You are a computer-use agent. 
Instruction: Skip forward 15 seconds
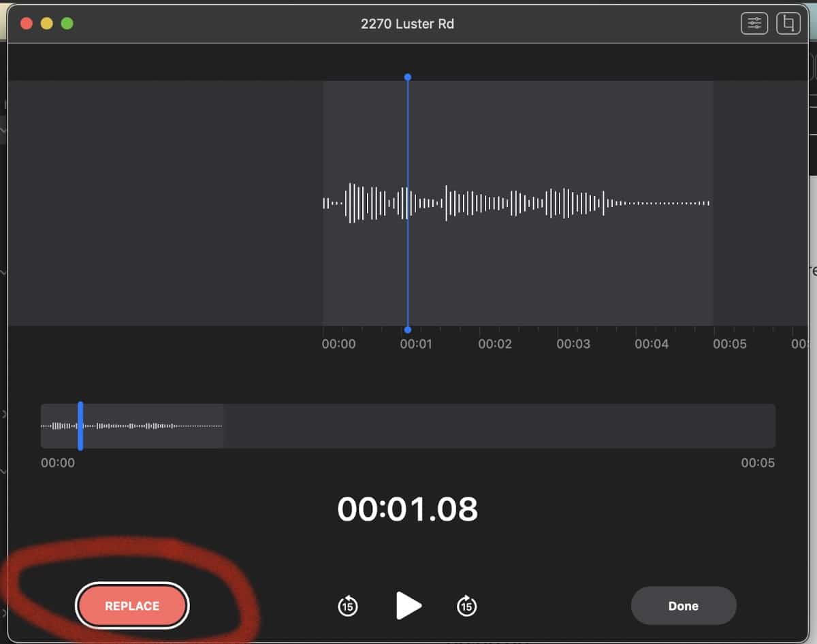coord(466,605)
